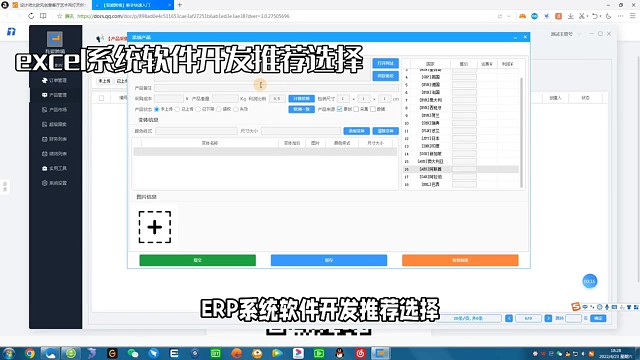Select the 未上传 product status radio

(157, 109)
